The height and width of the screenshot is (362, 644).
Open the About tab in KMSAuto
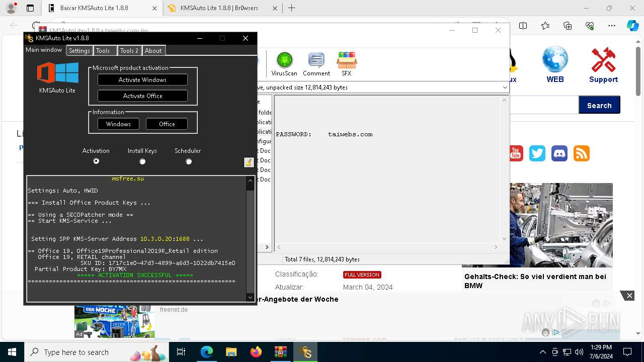click(153, 50)
